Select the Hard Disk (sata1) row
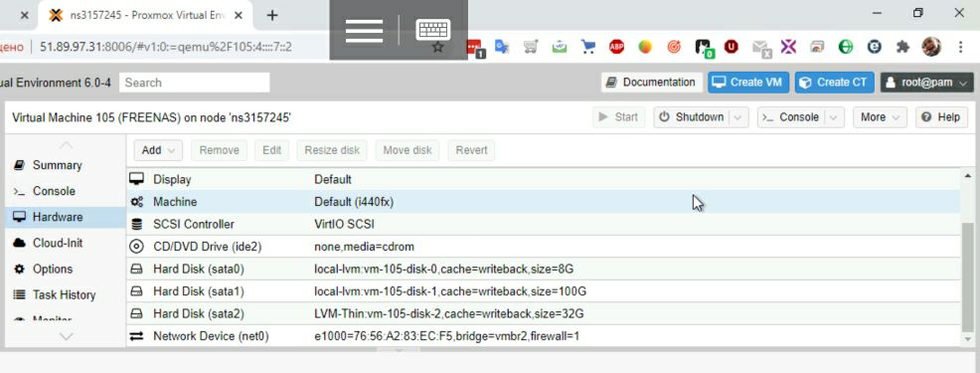Viewport: 980px width, 373px height. coord(543,291)
